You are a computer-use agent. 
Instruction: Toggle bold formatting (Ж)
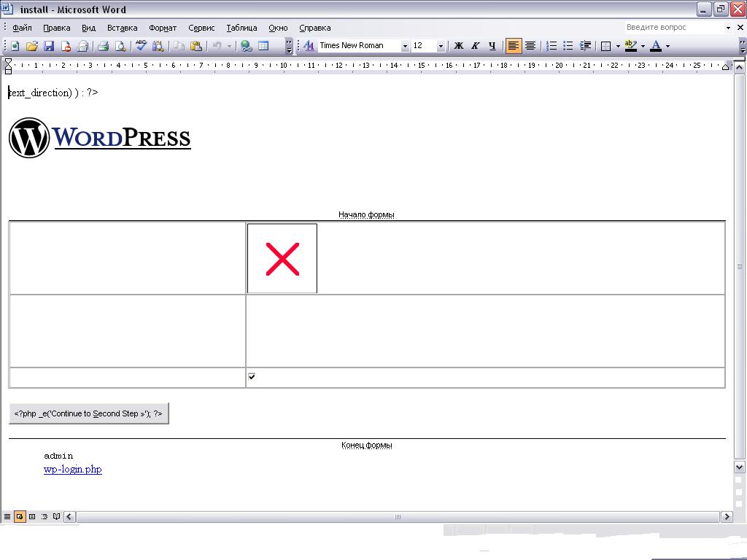click(459, 46)
